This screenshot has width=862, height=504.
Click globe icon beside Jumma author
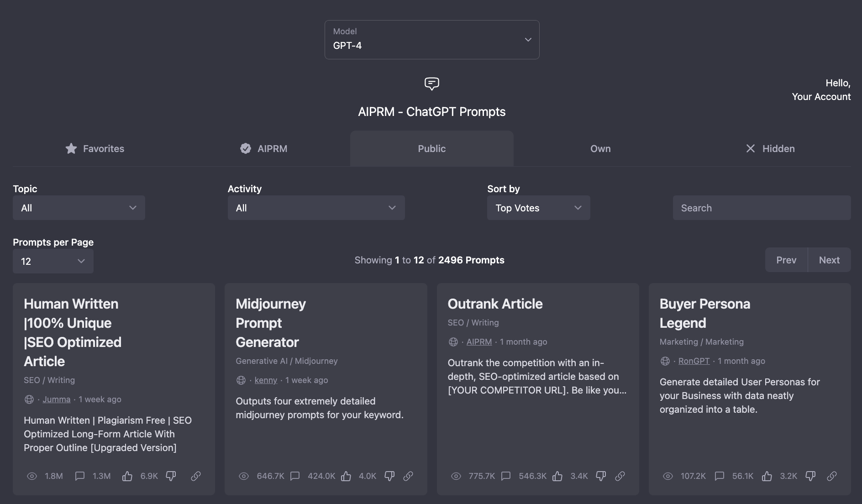point(29,399)
